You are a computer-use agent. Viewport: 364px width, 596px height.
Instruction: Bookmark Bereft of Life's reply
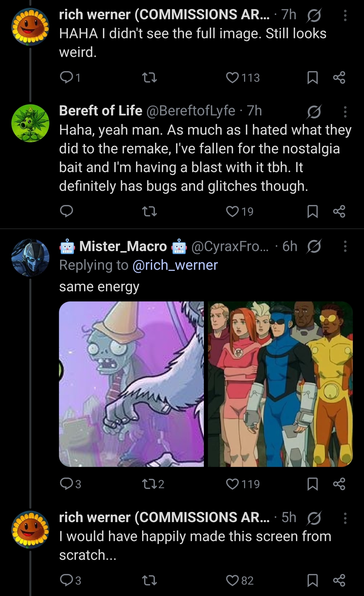click(312, 212)
